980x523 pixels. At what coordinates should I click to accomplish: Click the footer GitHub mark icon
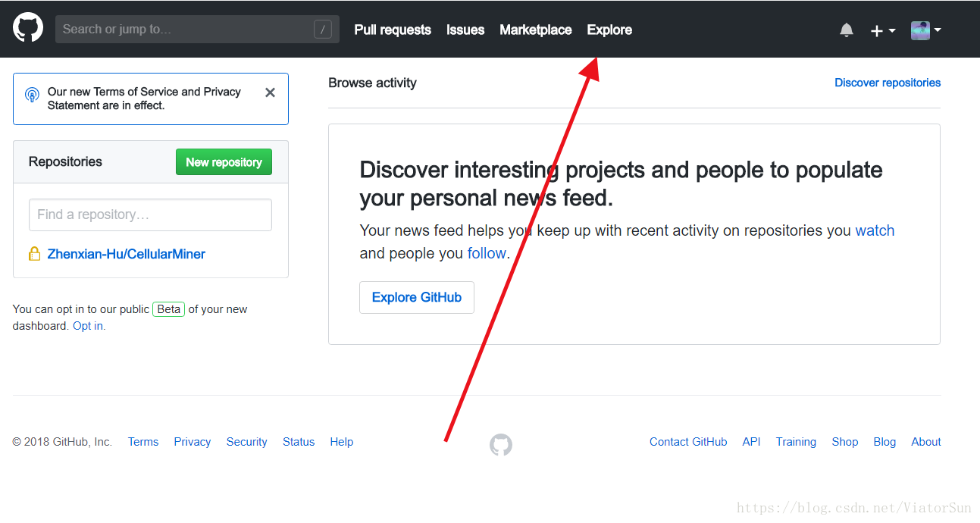coord(501,445)
